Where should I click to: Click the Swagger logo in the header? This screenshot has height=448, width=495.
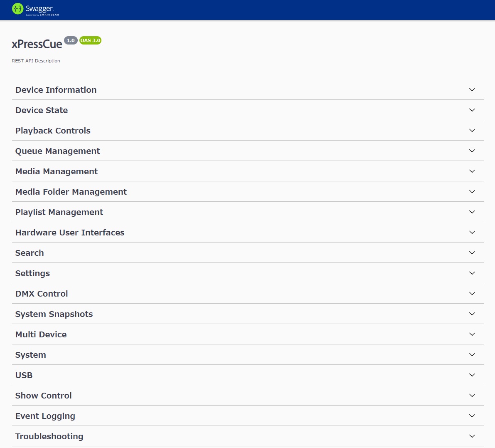(x=35, y=9)
